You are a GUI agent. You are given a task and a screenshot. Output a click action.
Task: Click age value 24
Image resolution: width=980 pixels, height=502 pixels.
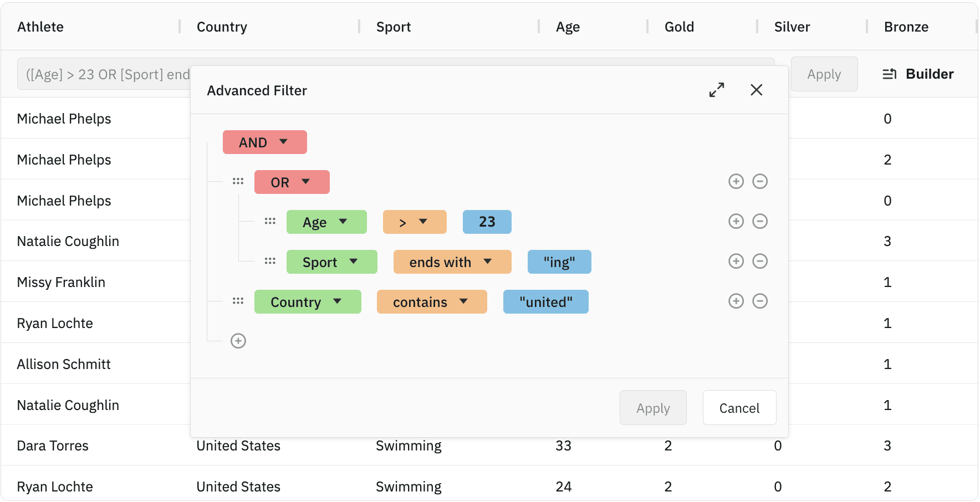(x=564, y=486)
